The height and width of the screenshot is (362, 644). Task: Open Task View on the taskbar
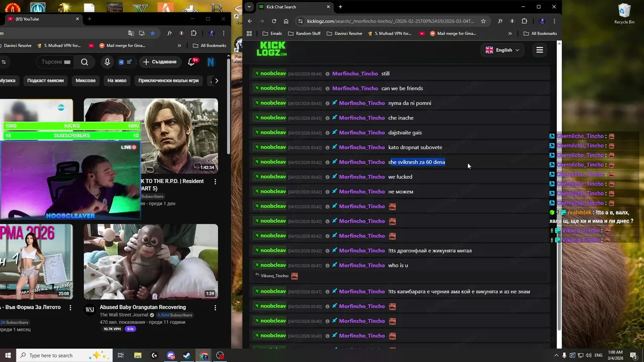coord(121,355)
